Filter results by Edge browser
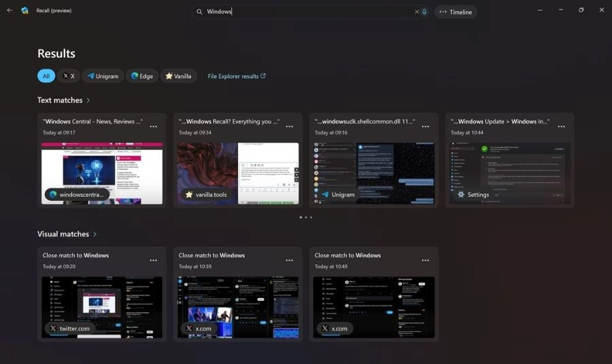612x364 pixels. (142, 76)
